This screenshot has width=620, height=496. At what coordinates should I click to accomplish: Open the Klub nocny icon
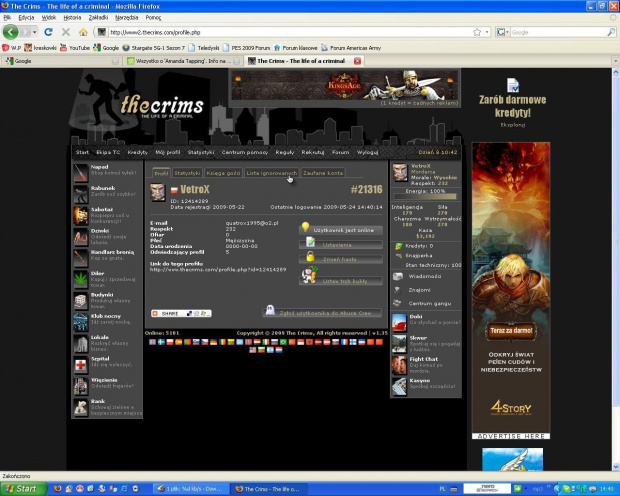tap(81, 322)
